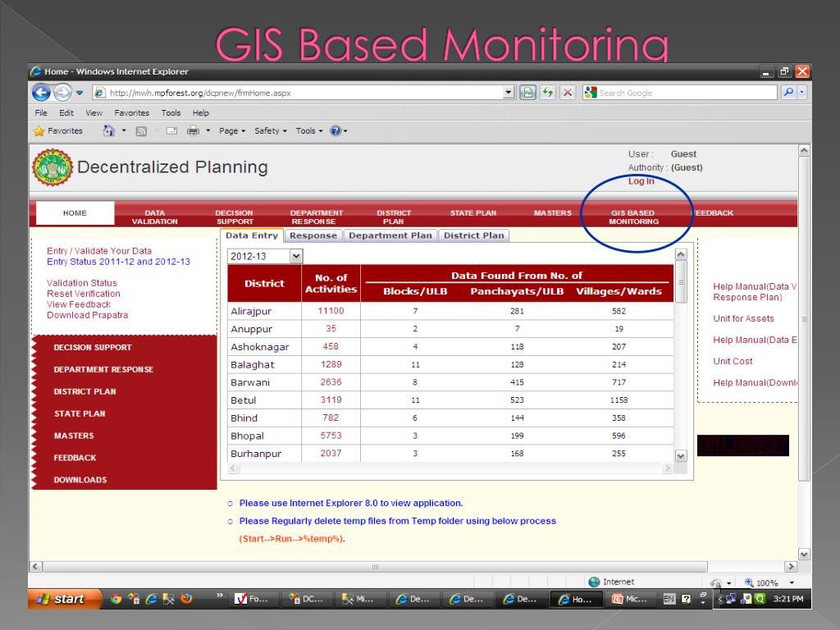Click table scroll up arrow
The image size is (840, 630).
pos(681,254)
